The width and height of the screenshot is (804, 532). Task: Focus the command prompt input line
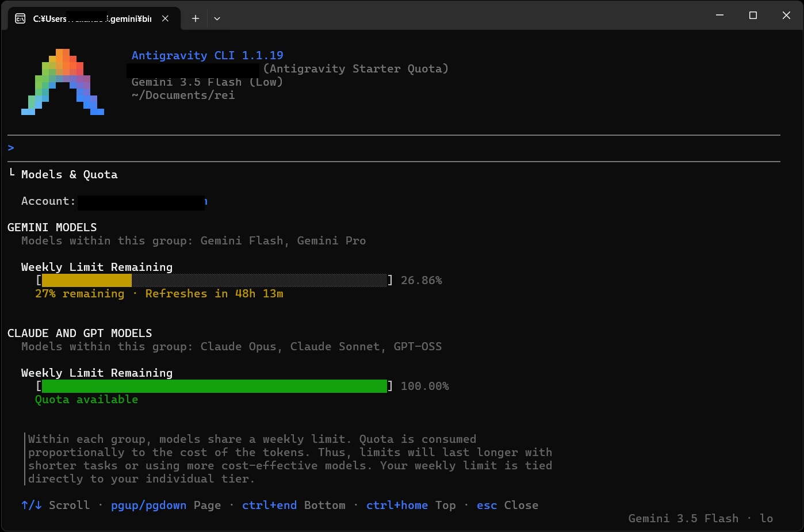394,148
